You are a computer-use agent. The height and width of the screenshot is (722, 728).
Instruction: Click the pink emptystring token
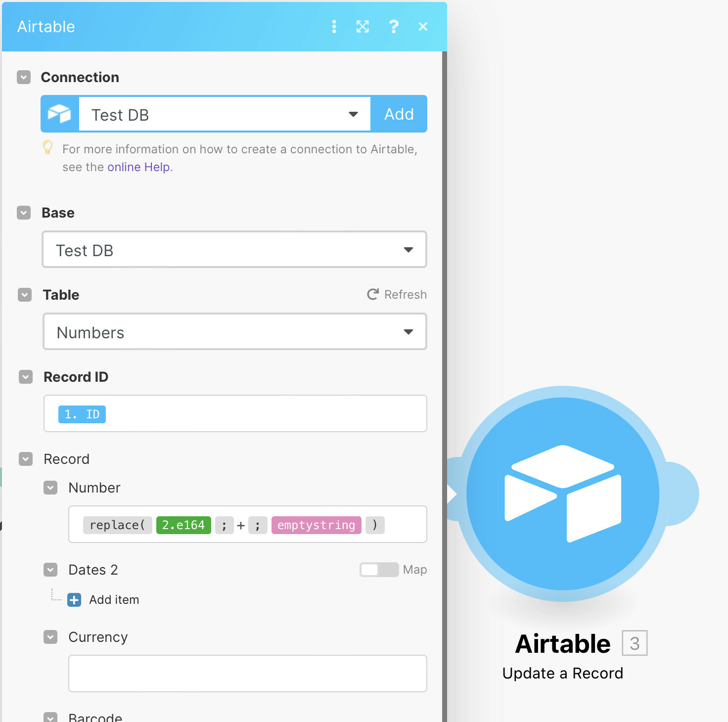click(316, 525)
